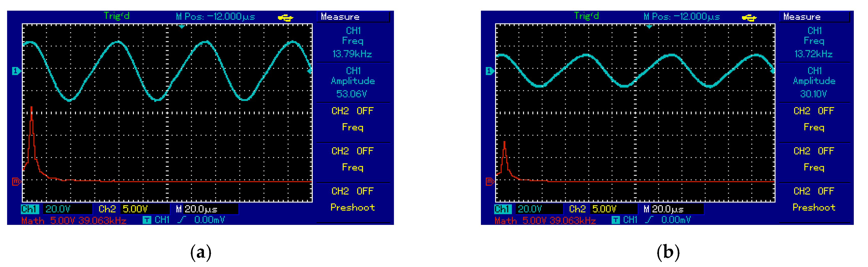Select CH1 Amplitude 30.10V measurement
The image size is (868, 267).
tap(814, 82)
